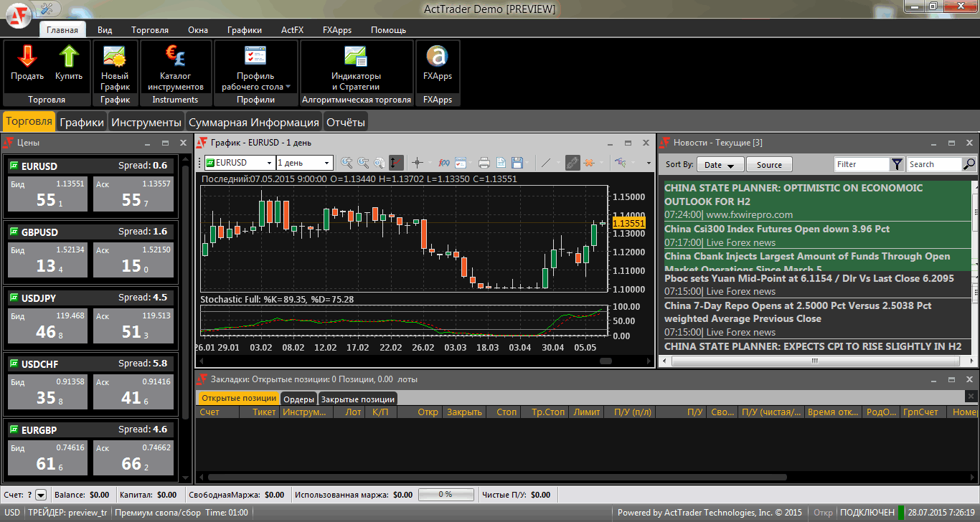Open dropdown arrow next to save chart icon
This screenshot has height=522, width=980.
[527, 163]
